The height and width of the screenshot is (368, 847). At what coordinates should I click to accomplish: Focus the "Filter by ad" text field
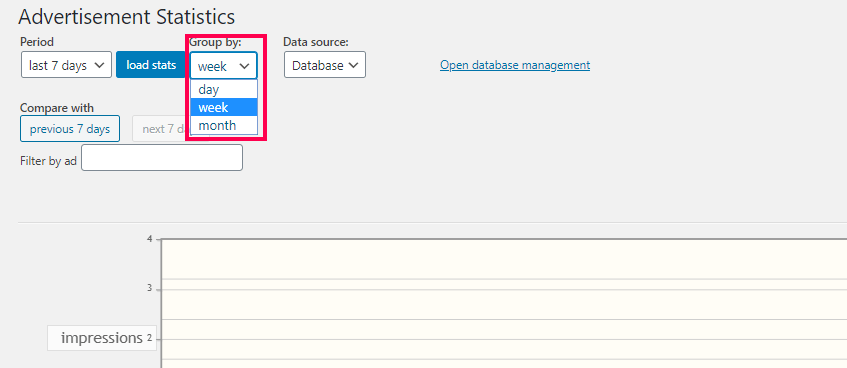(162, 158)
